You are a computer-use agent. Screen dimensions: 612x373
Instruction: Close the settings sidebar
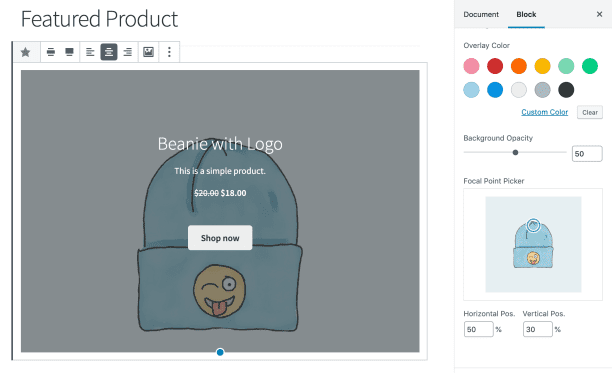coord(600,14)
